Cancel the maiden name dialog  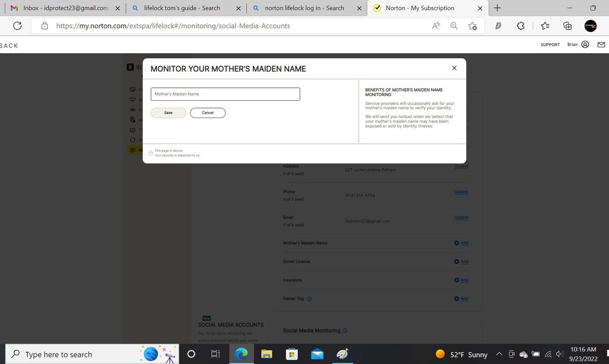coord(208,113)
